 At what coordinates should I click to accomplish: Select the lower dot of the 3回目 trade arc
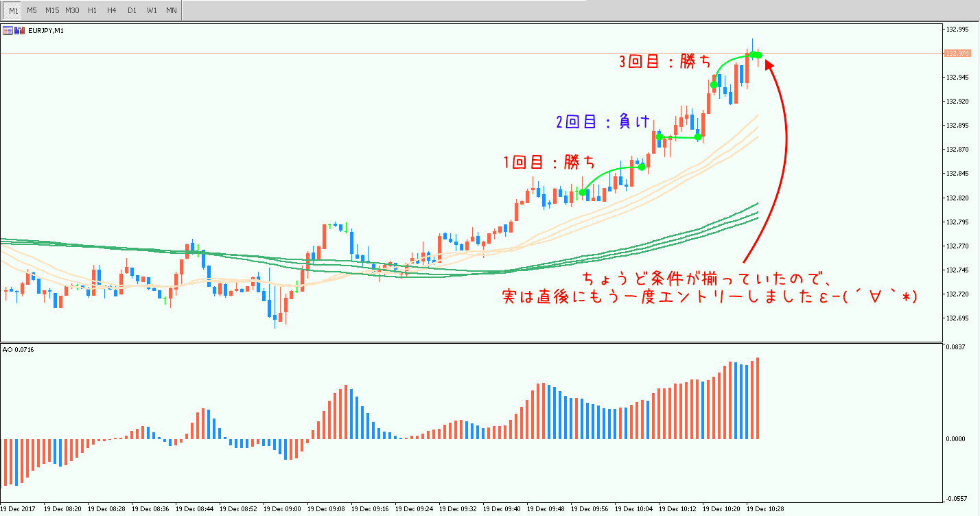714,85
